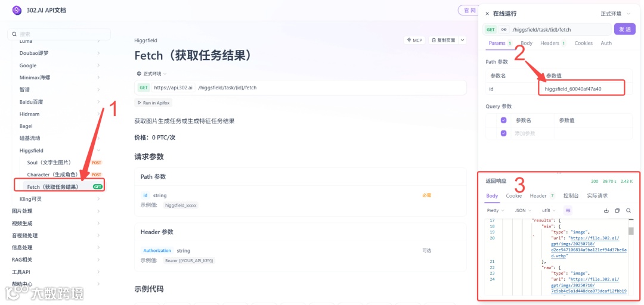644x305 pixels.
Task: Click the Bearer {{YOUR_API_KEY}} example value
Action: [190, 260]
